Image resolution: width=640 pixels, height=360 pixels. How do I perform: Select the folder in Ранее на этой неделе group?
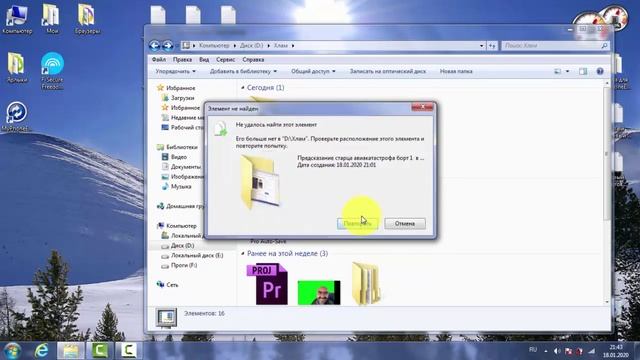pyautogui.click(x=366, y=284)
